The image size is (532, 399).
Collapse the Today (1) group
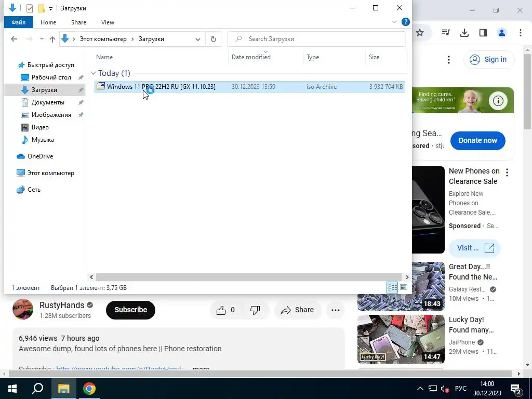pos(93,73)
